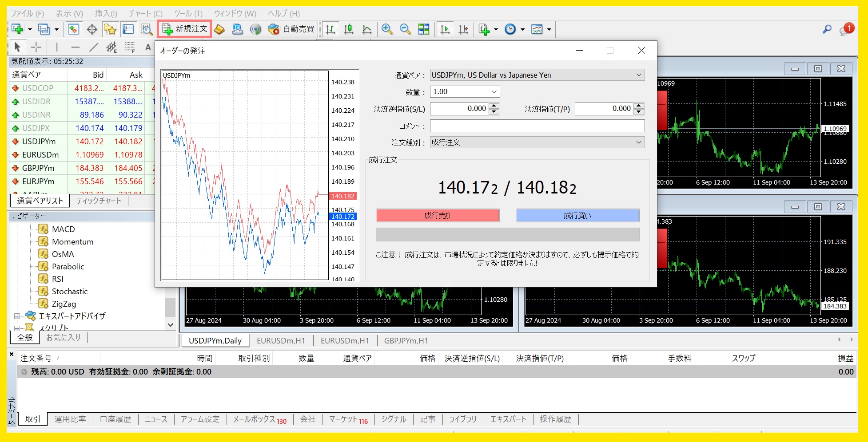The image size is (868, 442).
Task: Zoom in on the chart with magnifier icon
Action: tap(387, 29)
